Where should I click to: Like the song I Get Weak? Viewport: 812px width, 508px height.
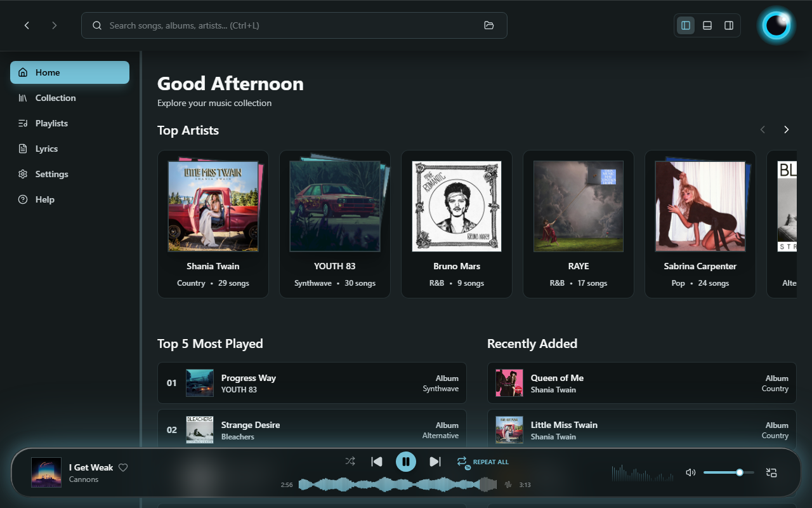(124, 467)
